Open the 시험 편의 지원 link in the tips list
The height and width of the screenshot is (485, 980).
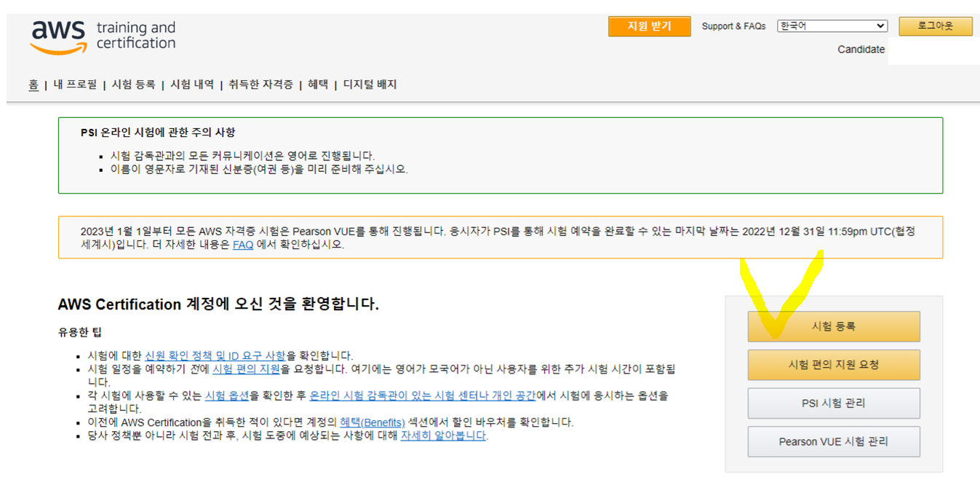click(x=246, y=369)
